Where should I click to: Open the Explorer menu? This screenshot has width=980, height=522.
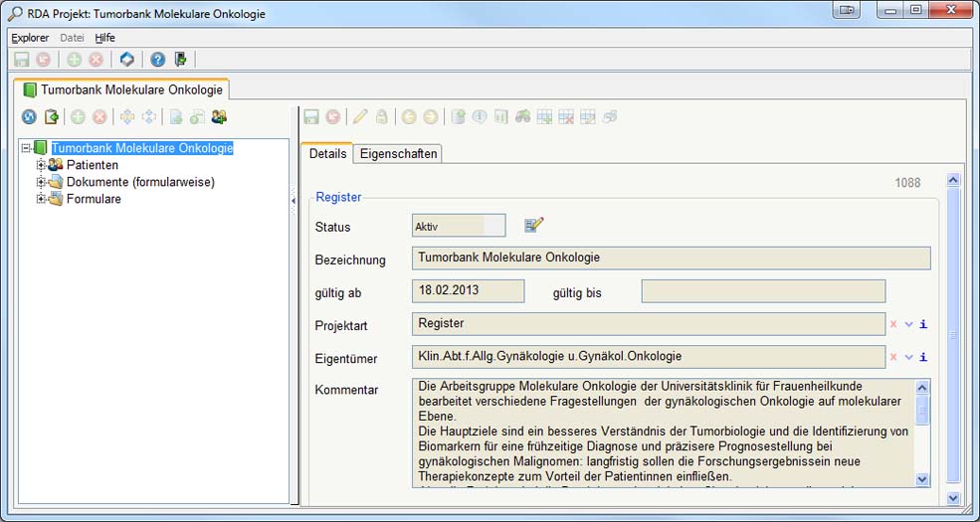click(x=30, y=38)
